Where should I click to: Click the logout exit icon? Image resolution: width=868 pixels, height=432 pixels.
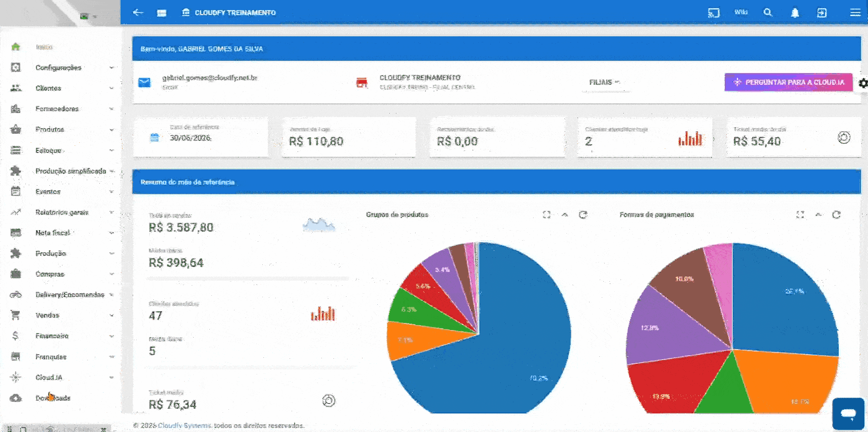point(822,13)
